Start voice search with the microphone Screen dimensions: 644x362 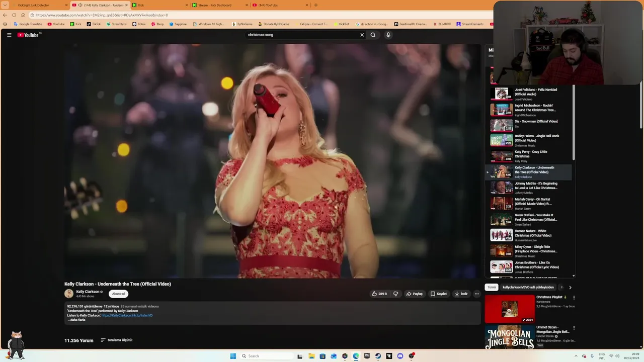coord(388,35)
